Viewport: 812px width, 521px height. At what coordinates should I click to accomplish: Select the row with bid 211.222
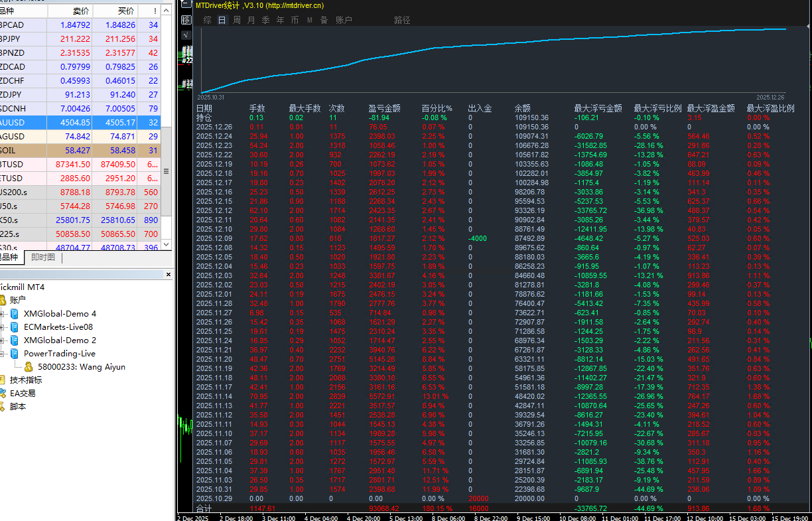tap(80, 39)
